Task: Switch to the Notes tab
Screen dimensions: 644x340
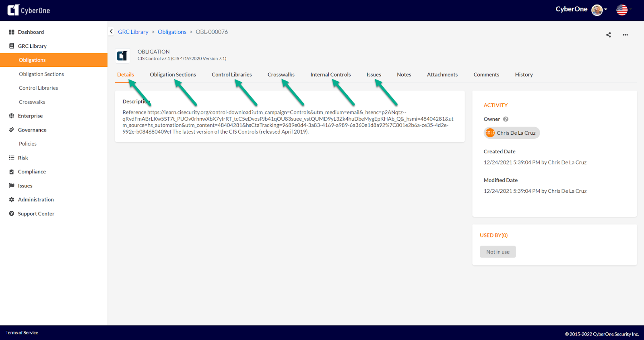Action: coord(404,75)
